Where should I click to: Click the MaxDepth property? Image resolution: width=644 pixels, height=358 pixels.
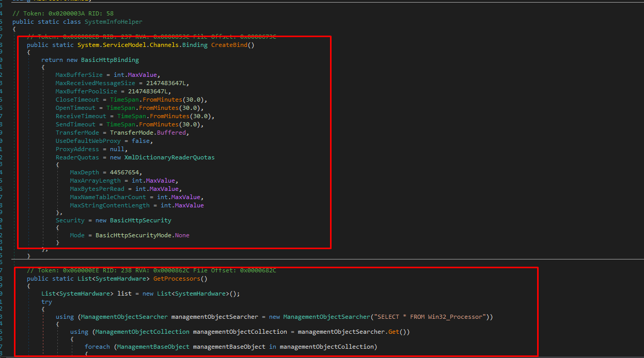click(85, 172)
